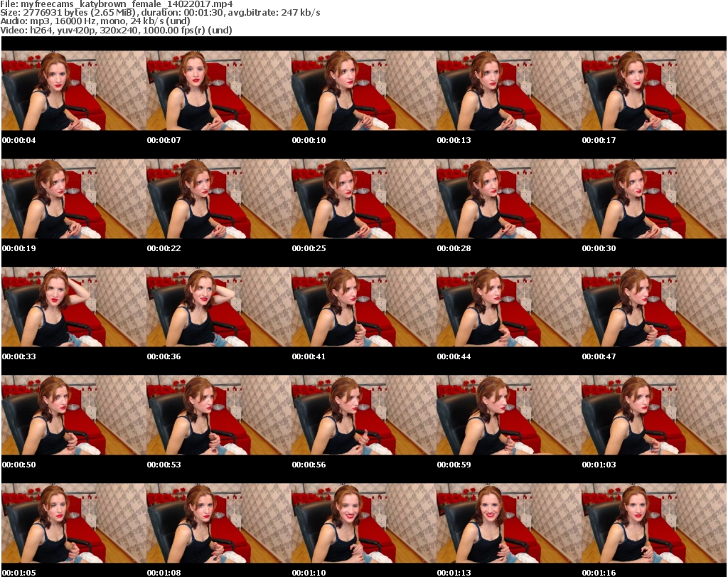Click the thumbnail at 00:00:53
Viewport: 728px width, 577px height.
(219, 415)
